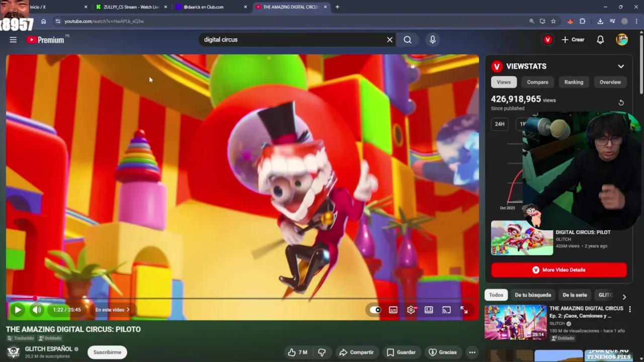Enter full screen mode
Screen dimensions: 644x362
pos(464,310)
